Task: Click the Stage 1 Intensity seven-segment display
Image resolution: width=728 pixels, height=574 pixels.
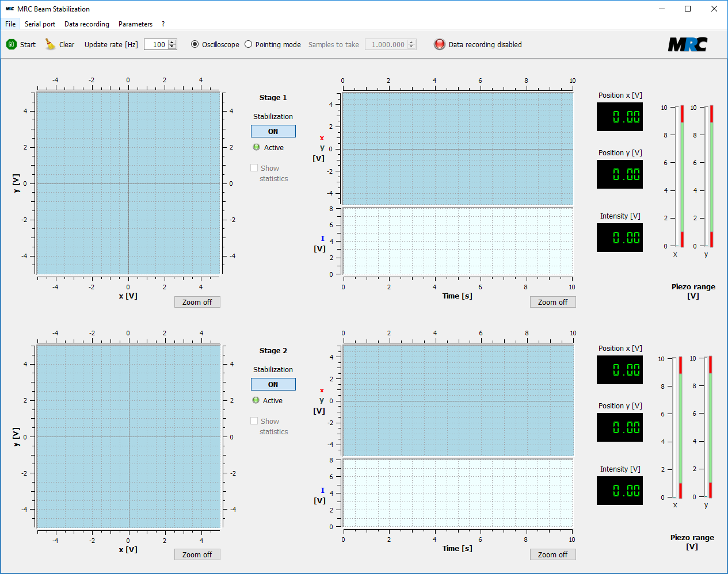Action: [x=620, y=238]
